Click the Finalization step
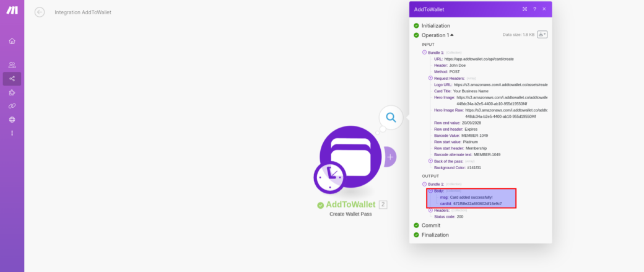The height and width of the screenshot is (272, 644). [x=435, y=235]
